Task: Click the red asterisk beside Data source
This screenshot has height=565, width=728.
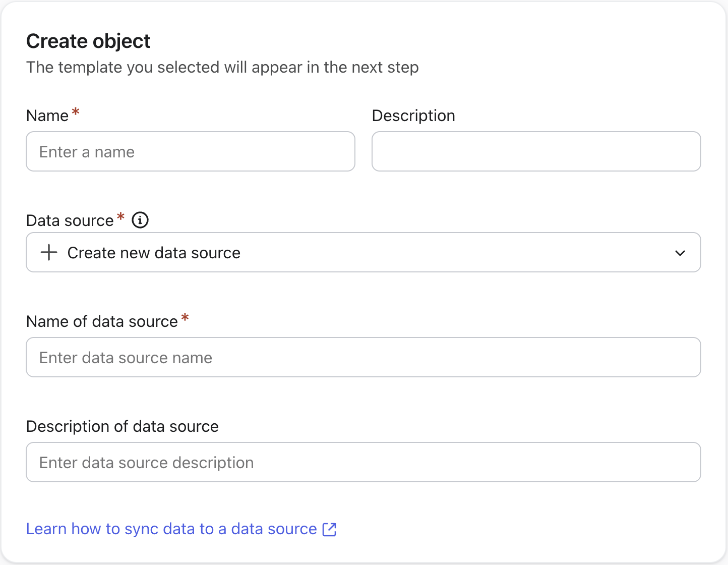Action: pos(120,217)
